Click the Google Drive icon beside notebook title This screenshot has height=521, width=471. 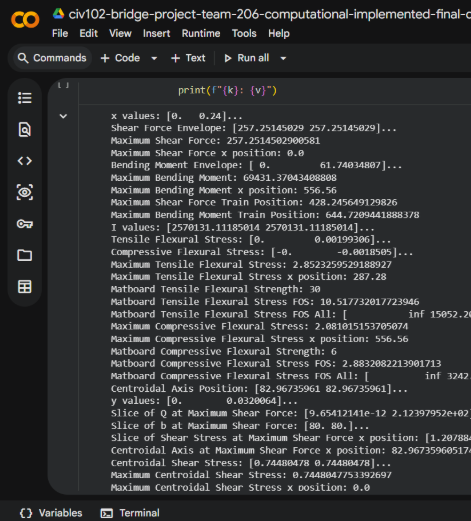tap(58, 14)
